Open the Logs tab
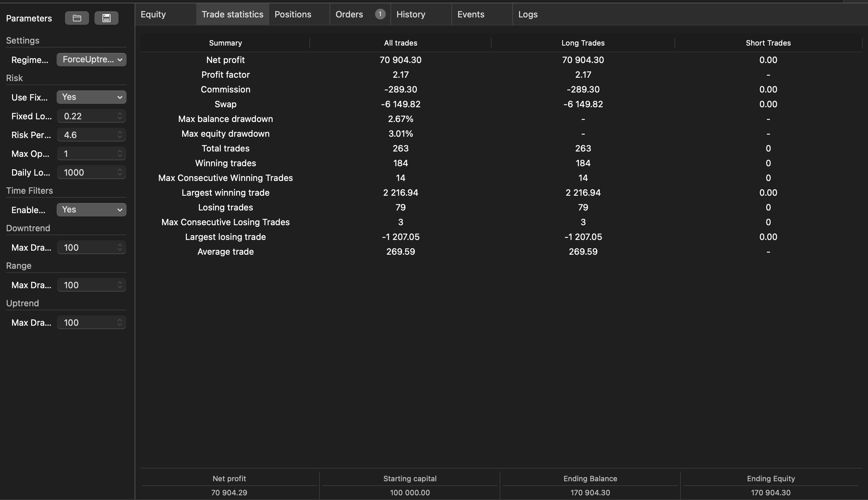 point(528,14)
